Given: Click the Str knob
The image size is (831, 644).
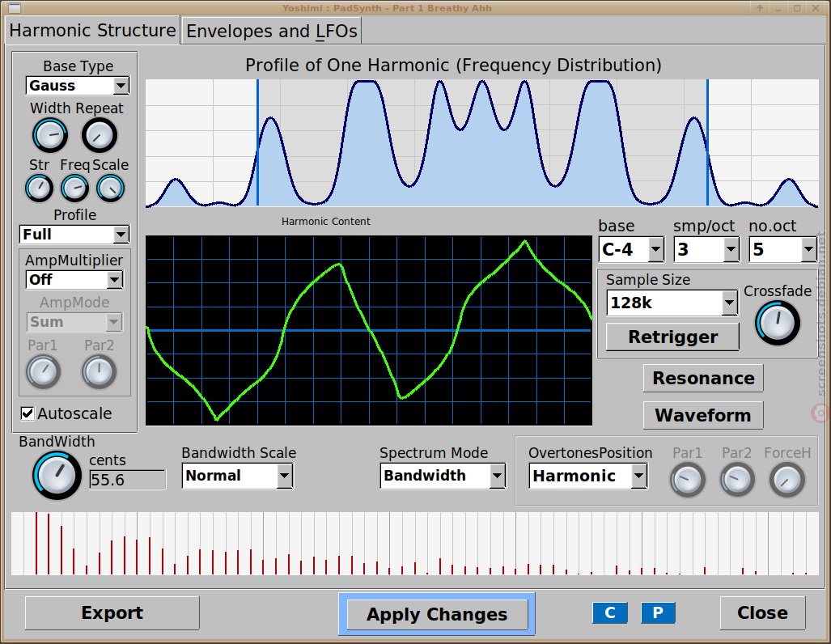Looking at the screenshot, I should [39, 189].
